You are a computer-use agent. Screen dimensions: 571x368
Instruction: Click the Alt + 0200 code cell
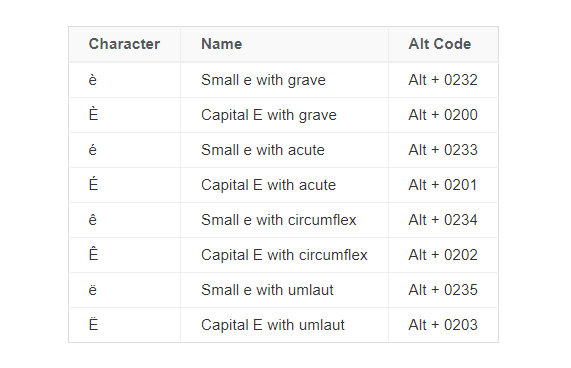point(443,115)
